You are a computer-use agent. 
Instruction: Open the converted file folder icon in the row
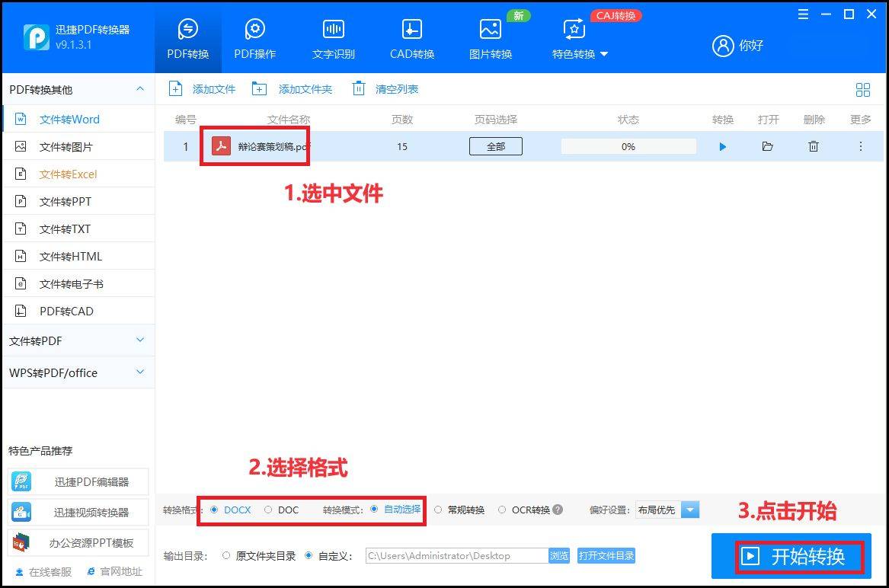point(767,146)
